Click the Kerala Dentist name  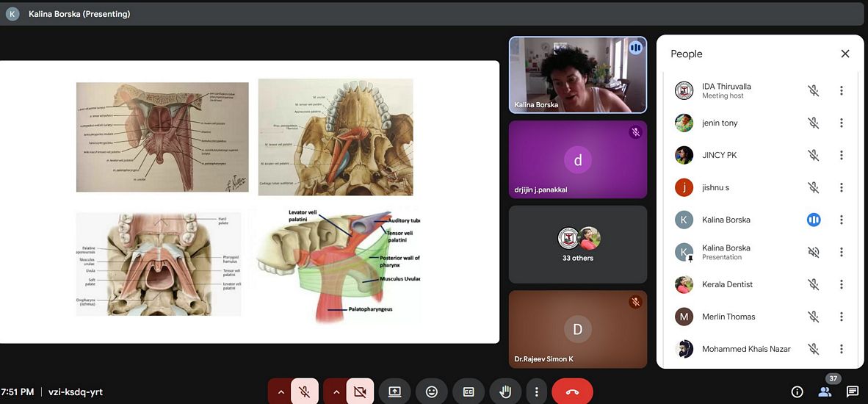(x=728, y=284)
